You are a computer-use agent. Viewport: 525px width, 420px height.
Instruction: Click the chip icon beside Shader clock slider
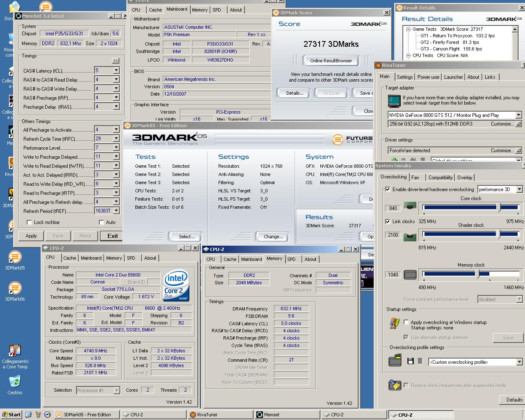[410, 236]
